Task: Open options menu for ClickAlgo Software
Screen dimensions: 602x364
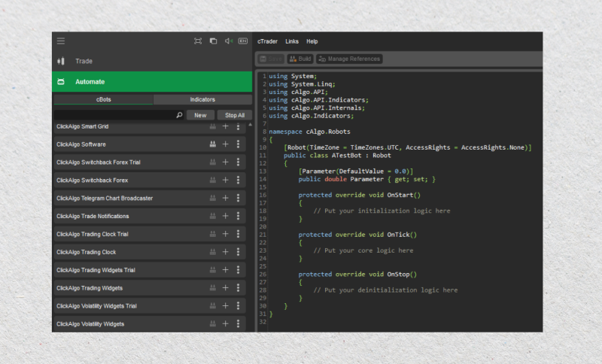Action: click(x=238, y=144)
